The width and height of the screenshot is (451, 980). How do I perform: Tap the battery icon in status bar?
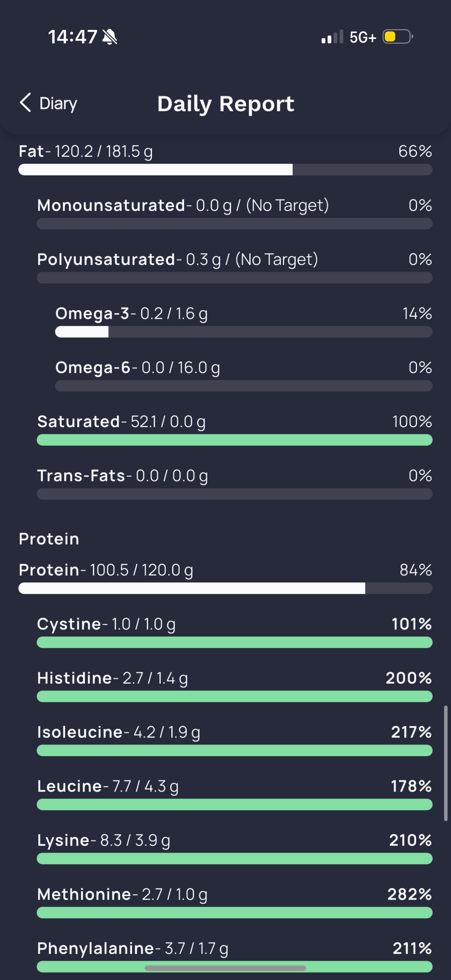[x=398, y=37]
